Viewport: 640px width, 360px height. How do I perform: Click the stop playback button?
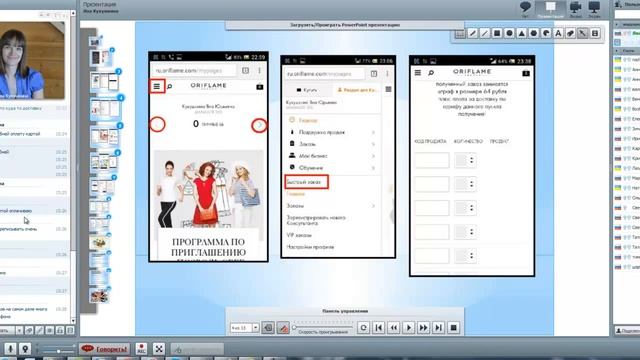453,328
